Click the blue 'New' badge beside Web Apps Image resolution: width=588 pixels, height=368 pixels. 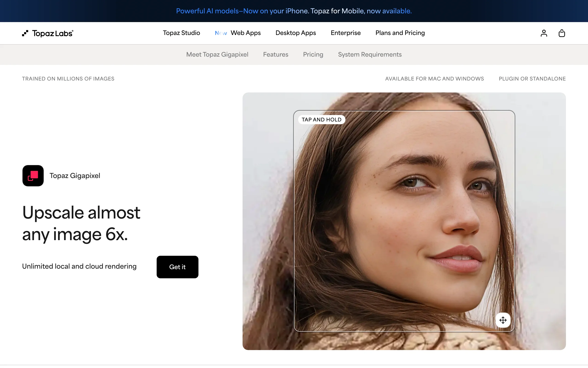coord(221,33)
